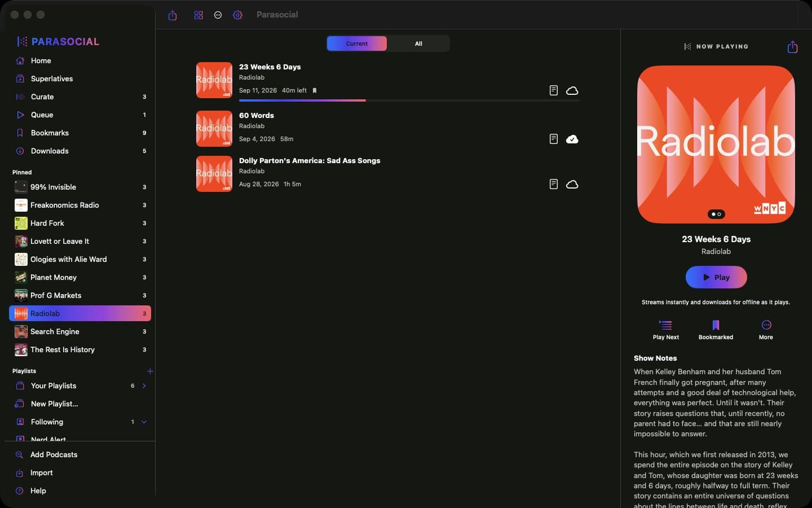Click the Play button
The image size is (812, 508).
click(x=716, y=277)
